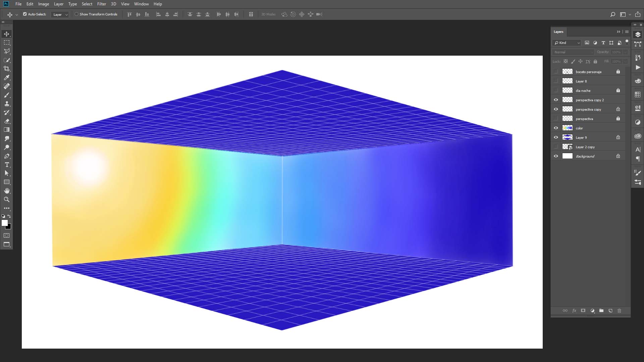Click the Delete layer trash icon
The width and height of the screenshot is (644, 362).
click(x=619, y=311)
